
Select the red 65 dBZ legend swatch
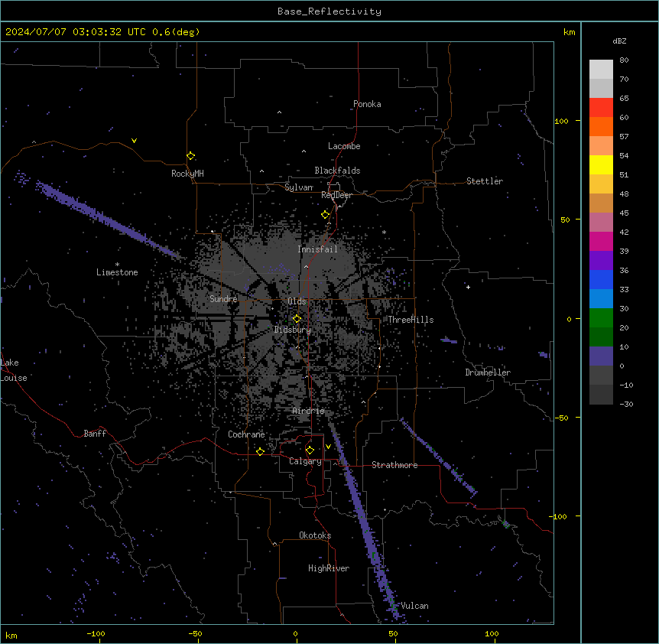pyautogui.click(x=601, y=108)
